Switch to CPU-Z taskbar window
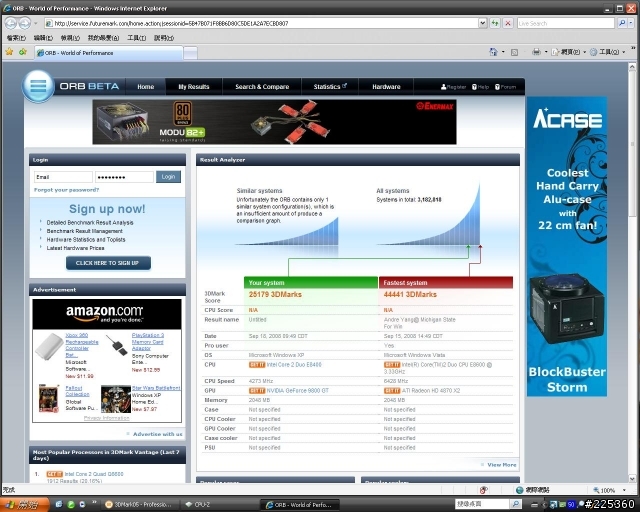This screenshot has height=512, width=640. tap(220, 505)
